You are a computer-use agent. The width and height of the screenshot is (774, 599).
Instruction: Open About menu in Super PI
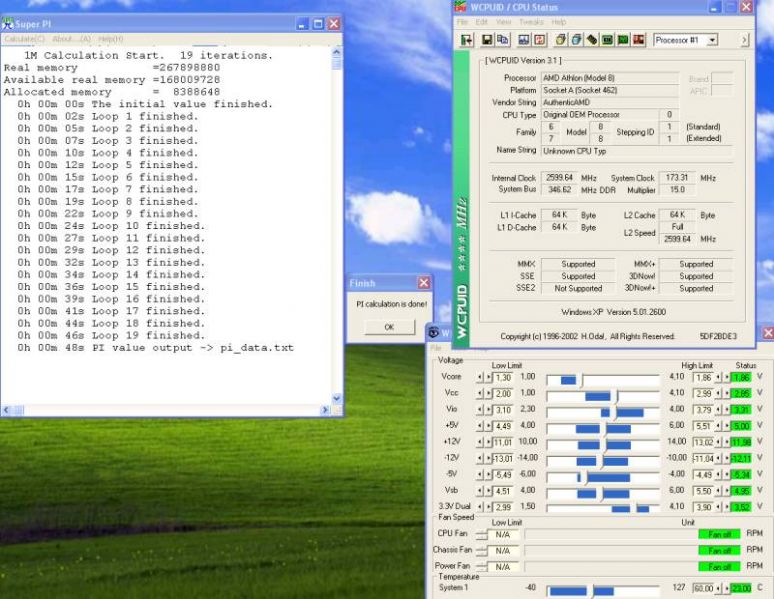pos(71,39)
